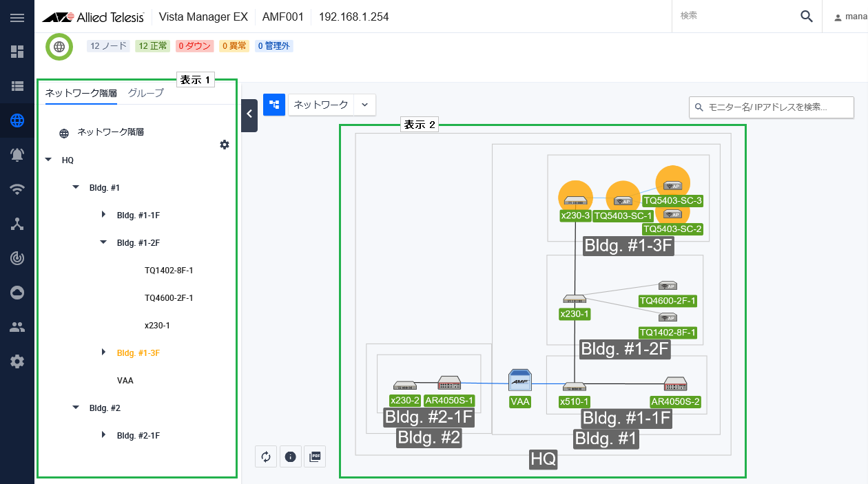Screen dimensions: 868x484
Task: Open the topology tree sidebar icon
Action: 17,224
